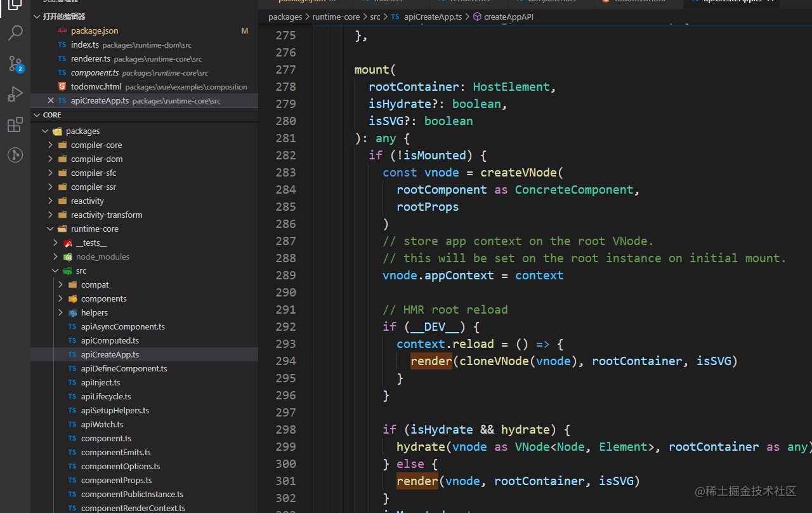The width and height of the screenshot is (812, 513).
Task: Collapse the runtime-core folder
Action: pyautogui.click(x=50, y=229)
